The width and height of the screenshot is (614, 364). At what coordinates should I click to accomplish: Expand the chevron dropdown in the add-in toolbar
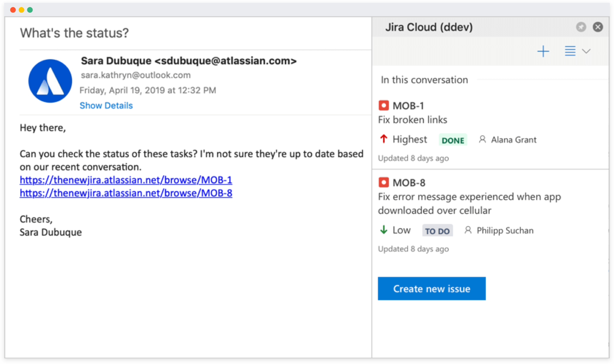tap(586, 51)
